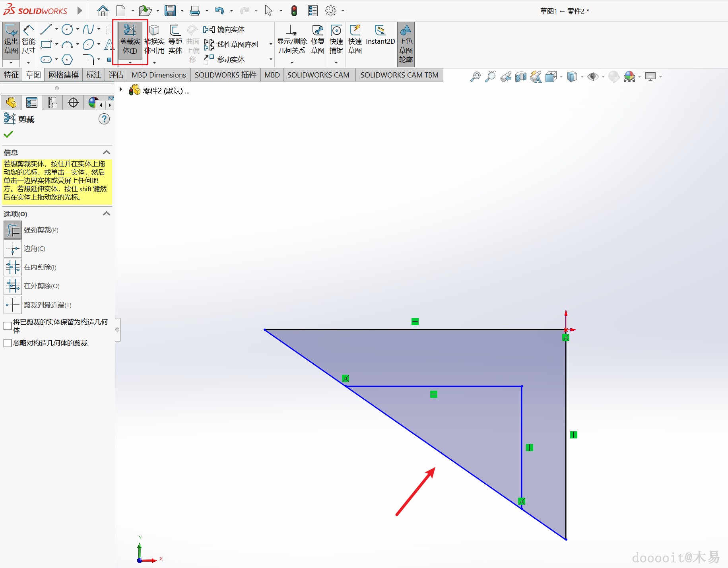Open the MBD Dimensions tab
Screen dimensions: 728x568
tap(159, 75)
